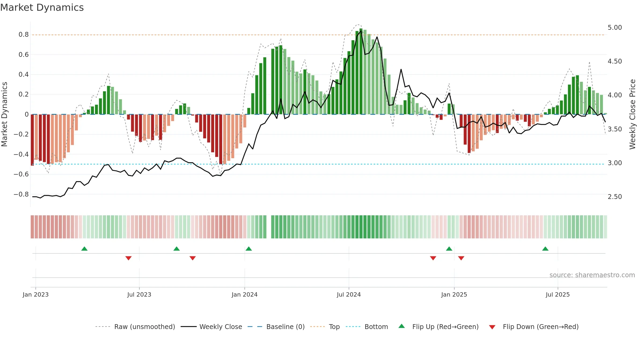Click the red flip-down marker between Jul 2023 and Jan 2024
Screen dimensions: 644x362
tap(192, 258)
